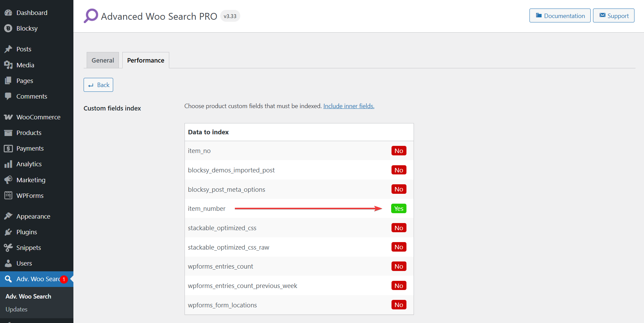Click the Comments bubble icon
This screenshot has height=323, width=644.
(8, 96)
